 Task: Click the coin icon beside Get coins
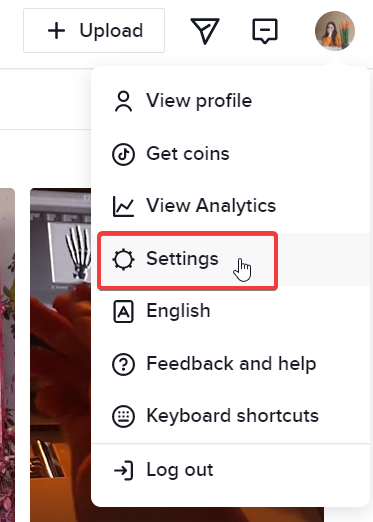pyautogui.click(x=123, y=154)
